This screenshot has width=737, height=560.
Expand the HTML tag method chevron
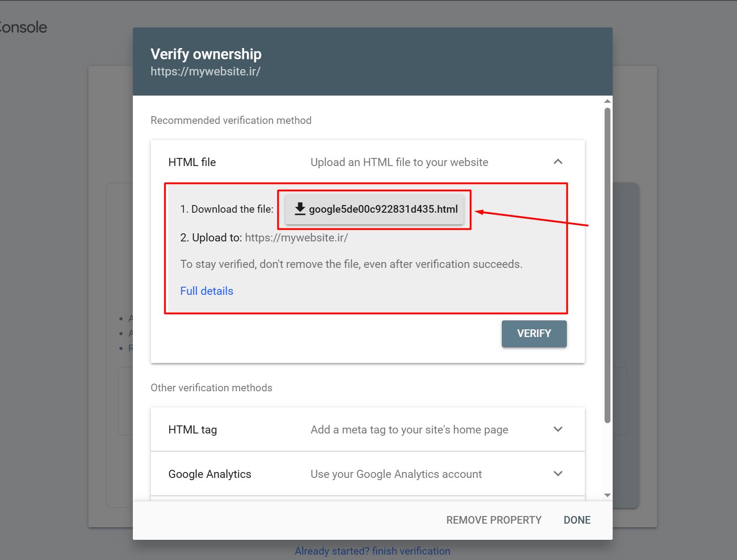558,429
